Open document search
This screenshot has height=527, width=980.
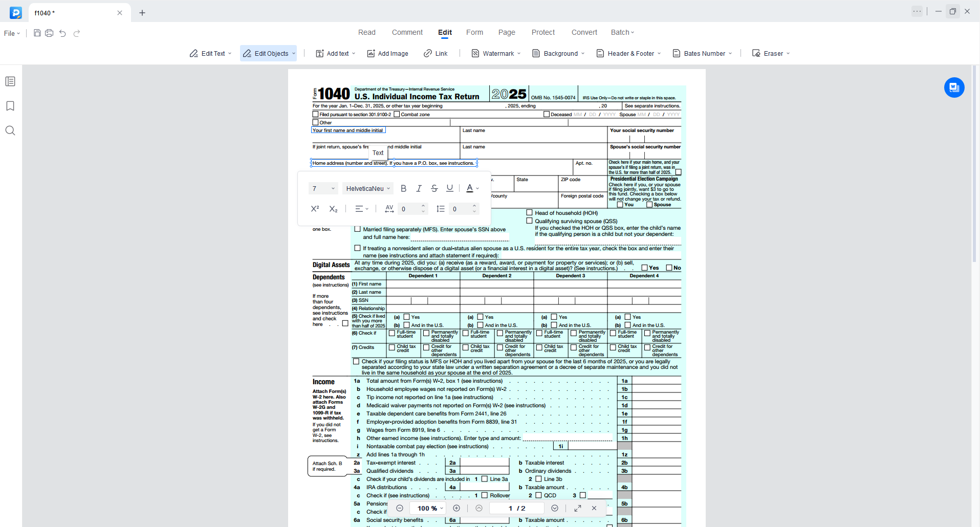tap(10, 130)
